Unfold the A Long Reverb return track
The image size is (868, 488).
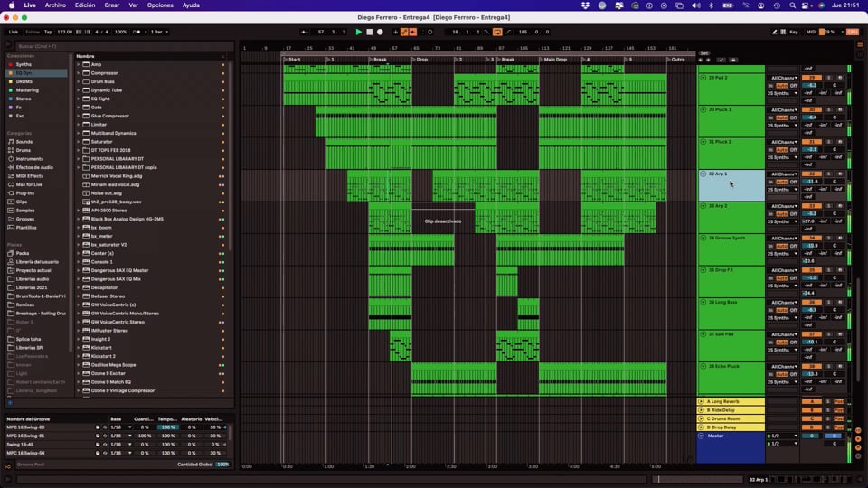(702, 401)
